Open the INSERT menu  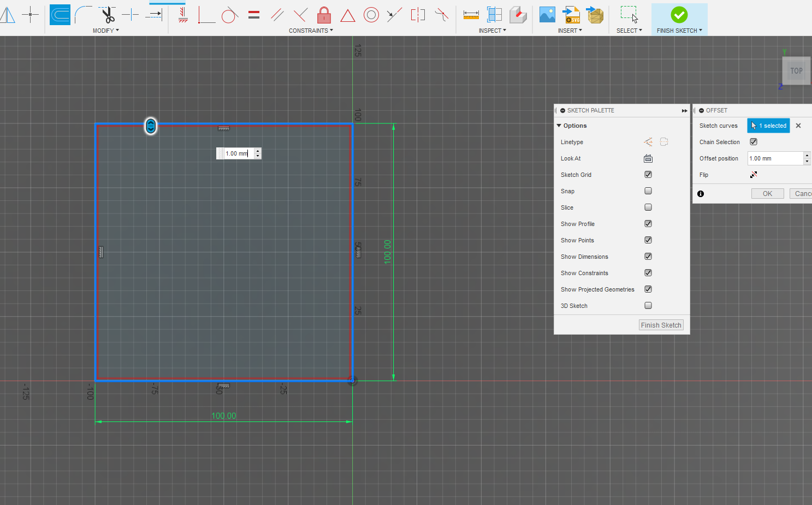570,31
